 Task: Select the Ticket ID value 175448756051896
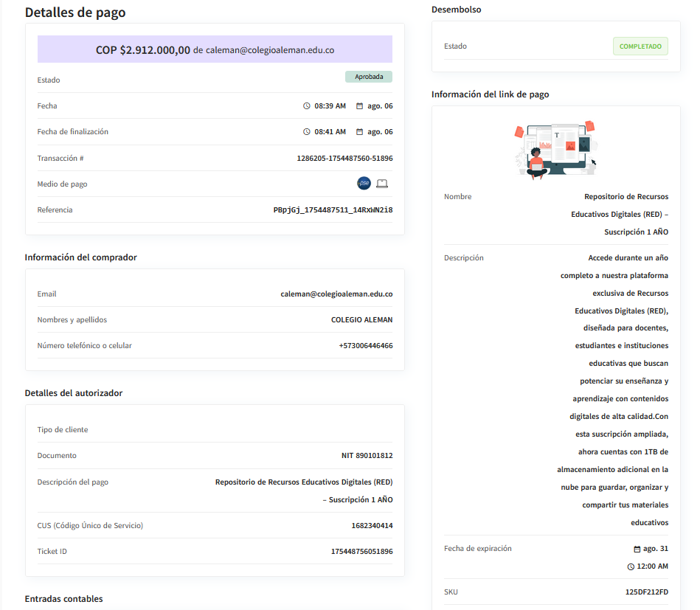361,552
